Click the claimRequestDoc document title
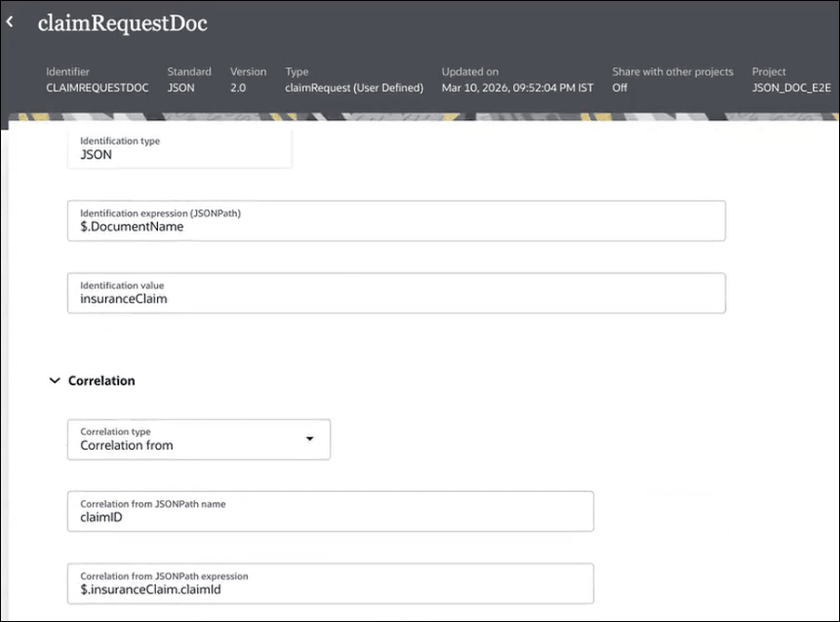The height and width of the screenshot is (622, 840). click(122, 22)
